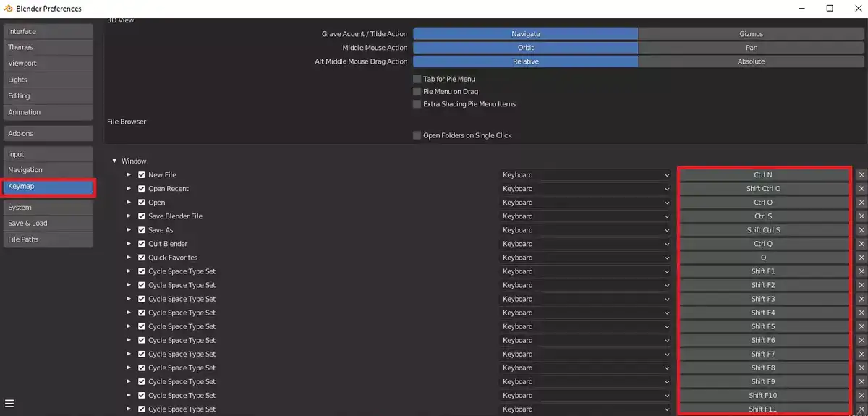Open the Editing preferences tab

pyautogui.click(x=48, y=96)
